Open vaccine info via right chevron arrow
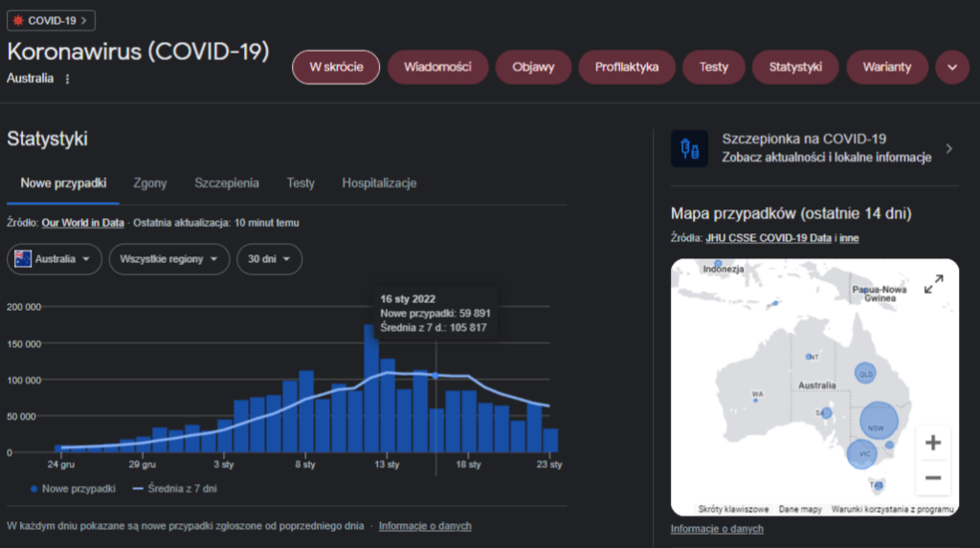Viewport: 980px width, 548px height. pyautogui.click(x=948, y=148)
